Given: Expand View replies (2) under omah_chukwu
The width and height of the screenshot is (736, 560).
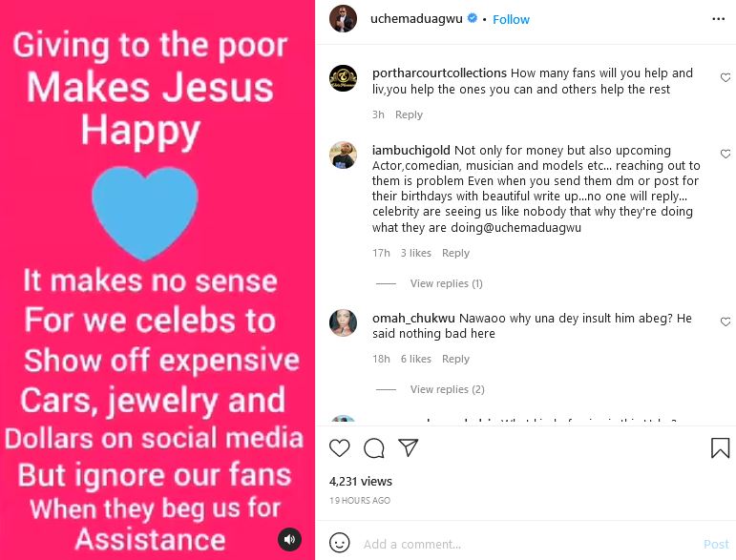Looking at the screenshot, I should [x=447, y=389].
